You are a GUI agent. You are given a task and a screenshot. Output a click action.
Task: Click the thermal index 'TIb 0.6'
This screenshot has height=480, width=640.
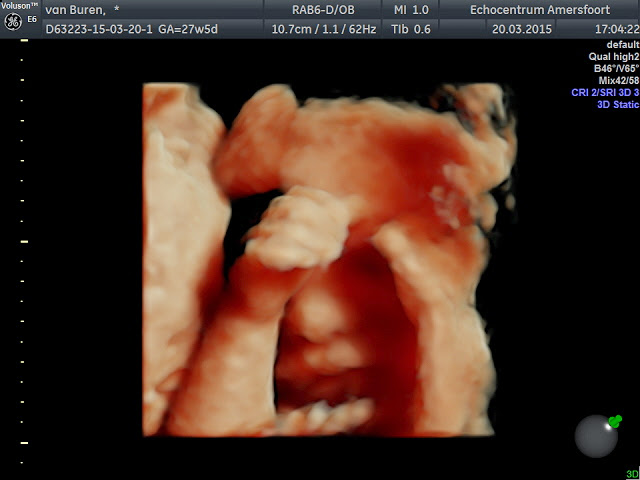click(x=411, y=29)
